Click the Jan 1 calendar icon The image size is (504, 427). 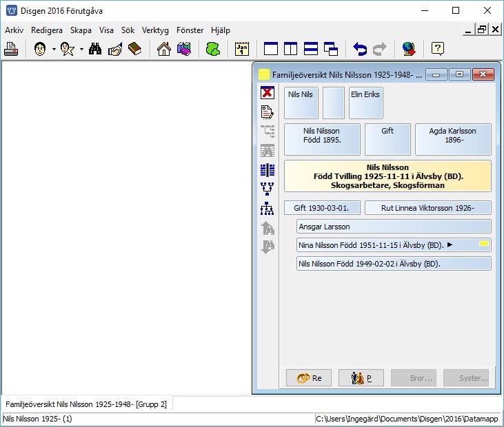tap(242, 49)
